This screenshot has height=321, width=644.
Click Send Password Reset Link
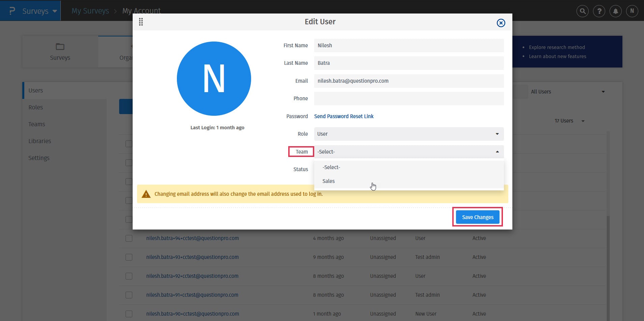[x=344, y=116]
